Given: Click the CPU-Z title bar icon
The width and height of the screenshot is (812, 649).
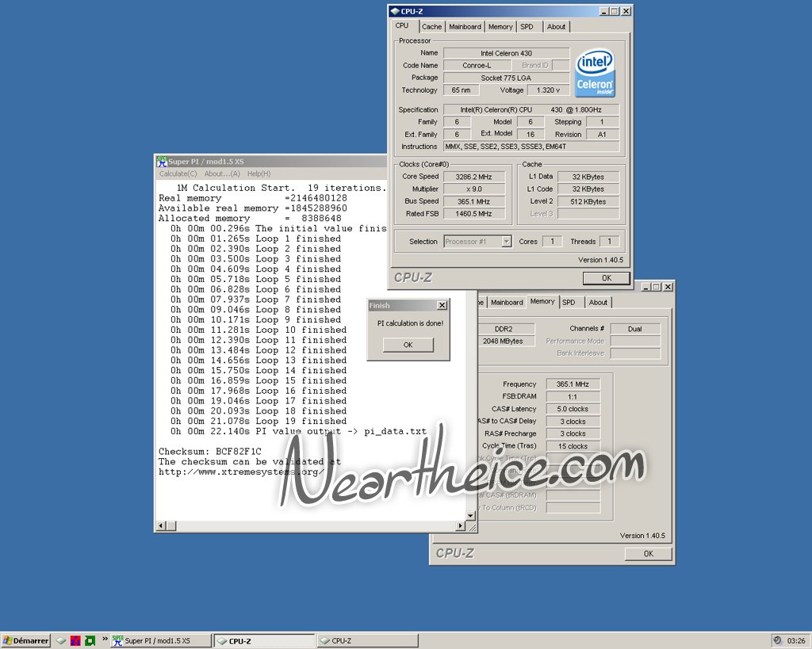Looking at the screenshot, I should pyautogui.click(x=395, y=11).
